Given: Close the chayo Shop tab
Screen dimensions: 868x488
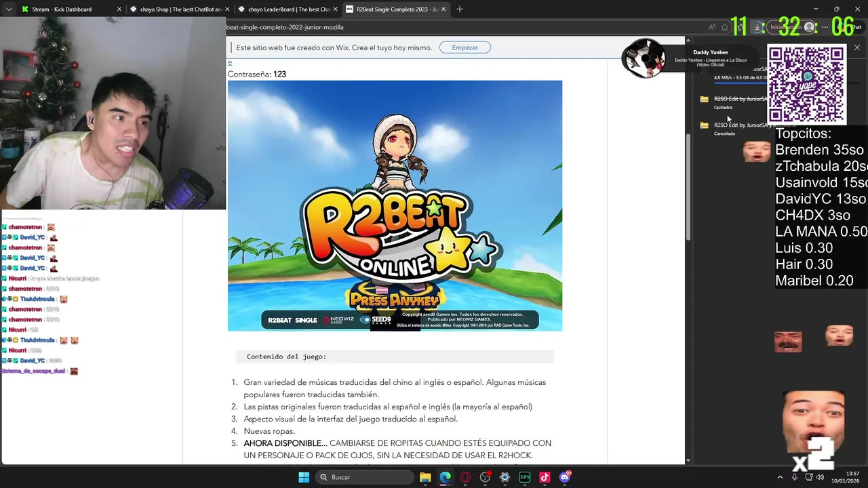Looking at the screenshot, I should pyautogui.click(x=228, y=9).
